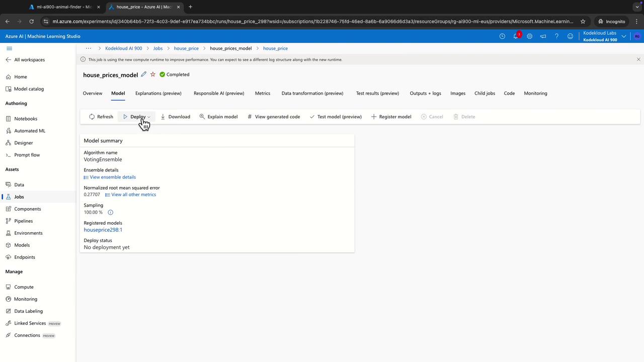Viewport: 644px width, 362px height.
Task: Open the Child jobs tab
Action: click(x=485, y=93)
